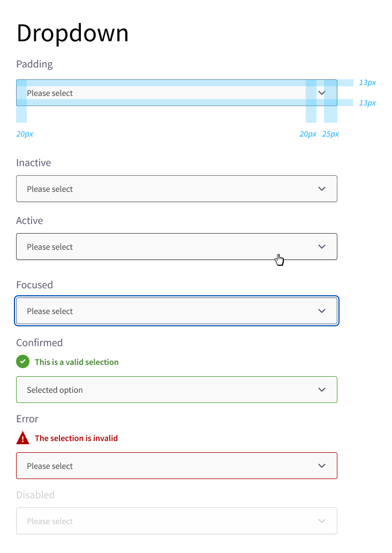This screenshot has height=553, width=392.
Task: Click the chevron in the Padding dropdown
Action: (321, 93)
